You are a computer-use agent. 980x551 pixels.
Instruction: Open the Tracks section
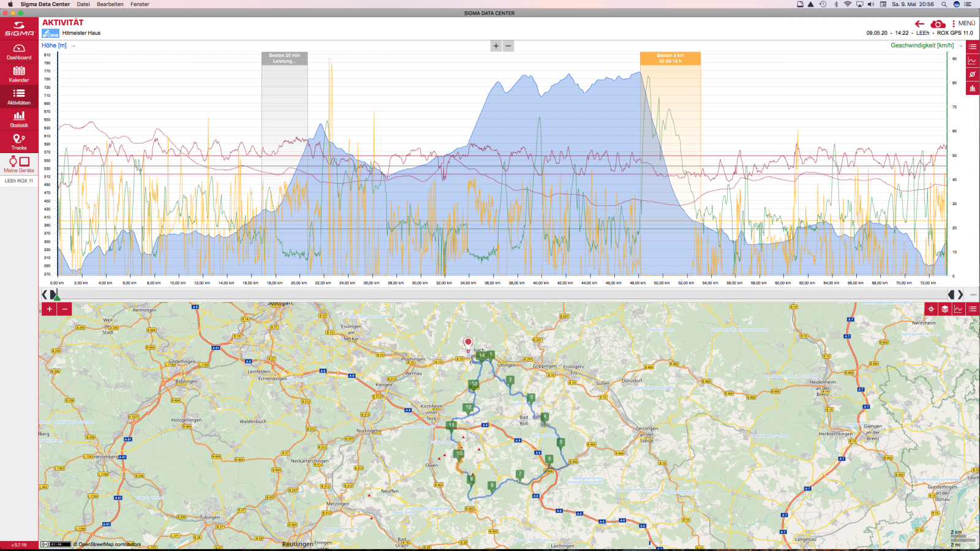pos(19,141)
